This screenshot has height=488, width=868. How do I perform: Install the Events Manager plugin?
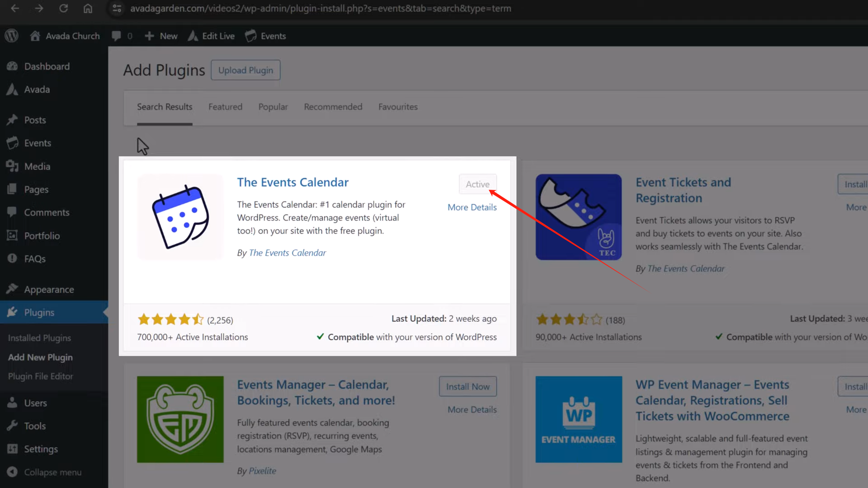[x=467, y=386]
